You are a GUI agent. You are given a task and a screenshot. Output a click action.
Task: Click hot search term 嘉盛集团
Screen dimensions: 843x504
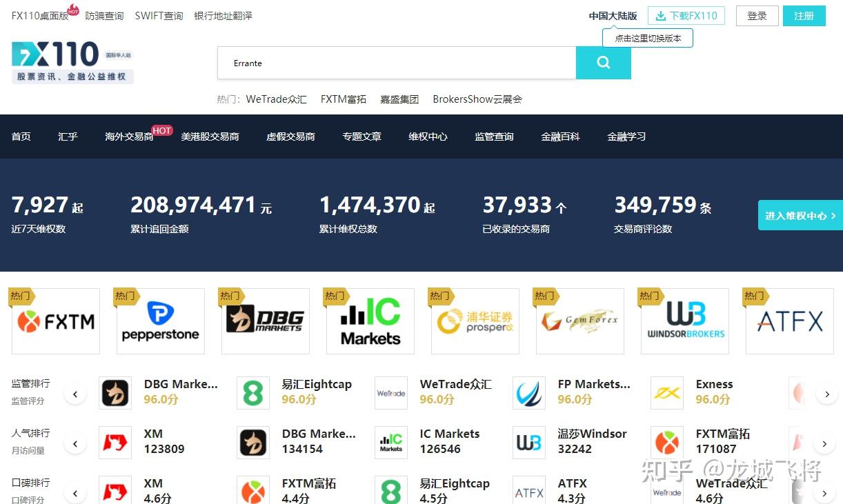pos(399,99)
